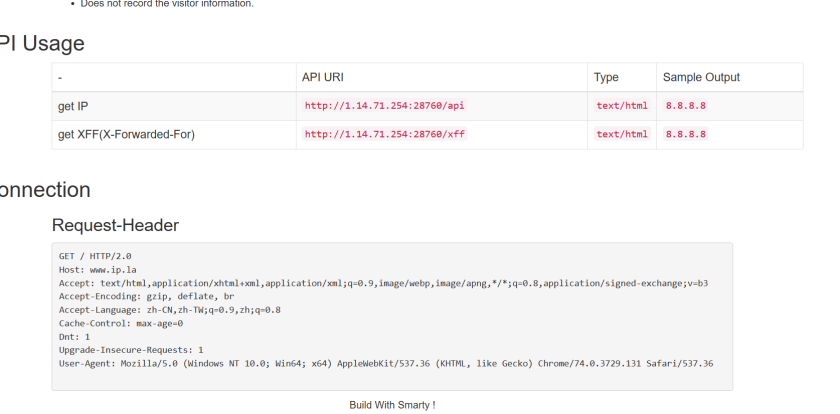Click the 8.8.8.8 sample output for get XFF
The width and height of the screenshot is (840, 414).
coord(686,134)
